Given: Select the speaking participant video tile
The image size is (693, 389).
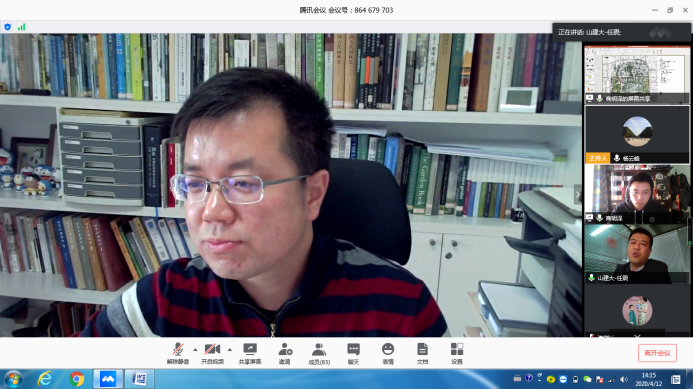Looking at the screenshot, I should [x=637, y=253].
